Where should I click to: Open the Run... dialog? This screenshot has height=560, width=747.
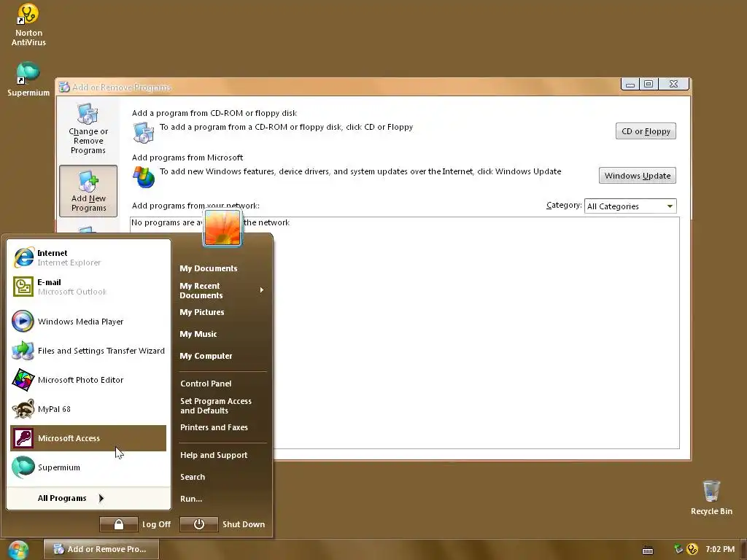[191, 499]
